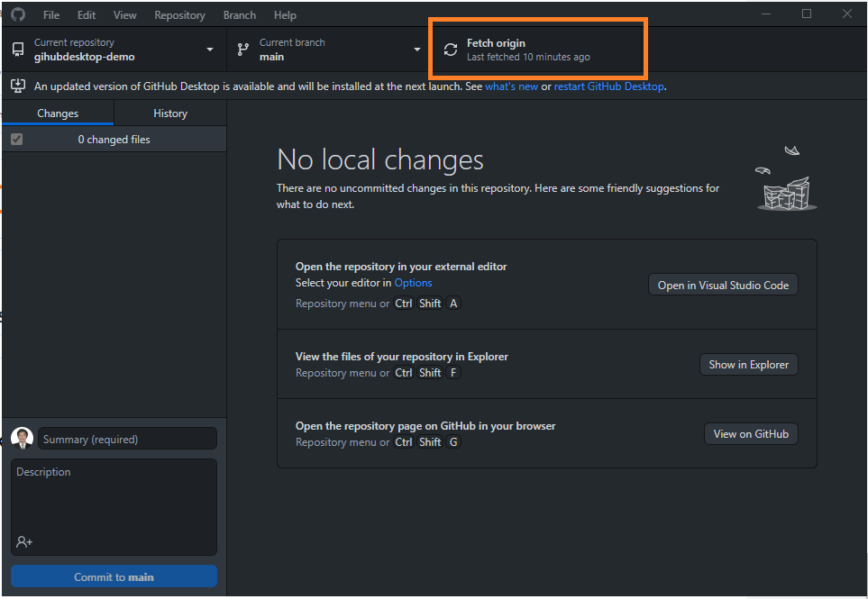Viewport: 868px width, 599px height.
Task: Open the File menu
Action: click(x=51, y=15)
